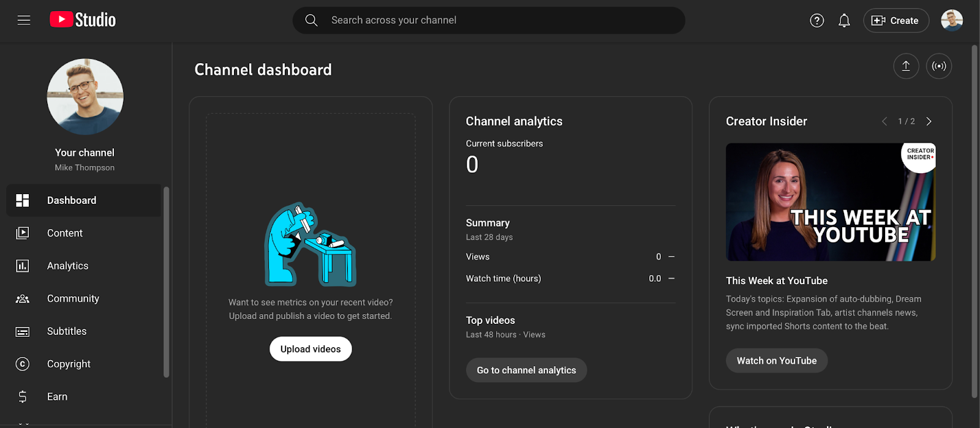Click the search magnifier icon
The image size is (980, 428).
(311, 20)
